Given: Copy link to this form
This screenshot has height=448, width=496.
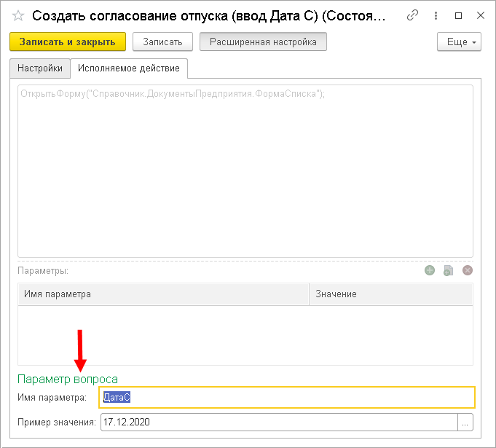Looking at the screenshot, I should tap(413, 15).
